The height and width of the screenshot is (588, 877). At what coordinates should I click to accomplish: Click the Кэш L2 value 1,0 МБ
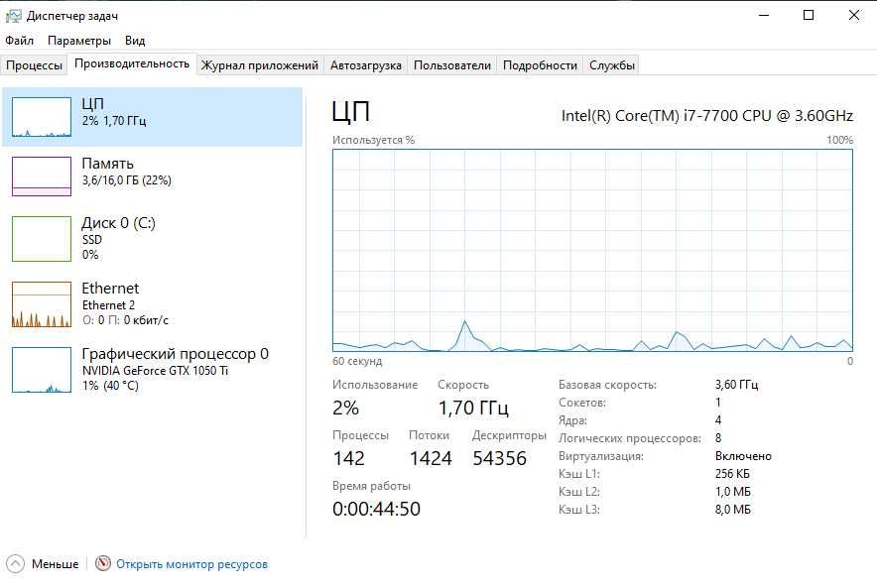(x=733, y=492)
